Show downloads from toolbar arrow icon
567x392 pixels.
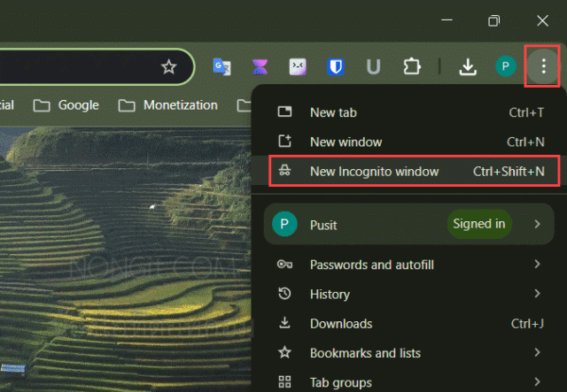coord(468,67)
